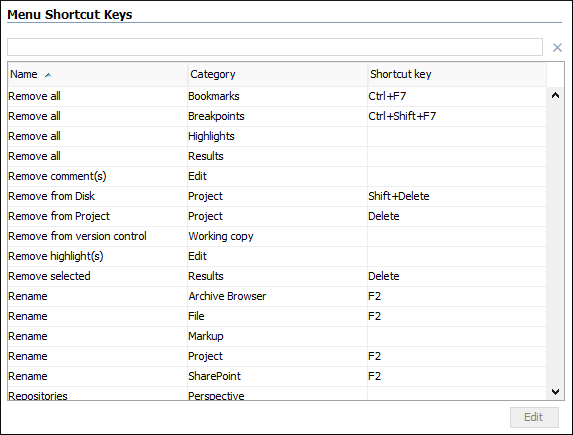
Task: Click the scroll down arrow
Action: [x=555, y=392]
